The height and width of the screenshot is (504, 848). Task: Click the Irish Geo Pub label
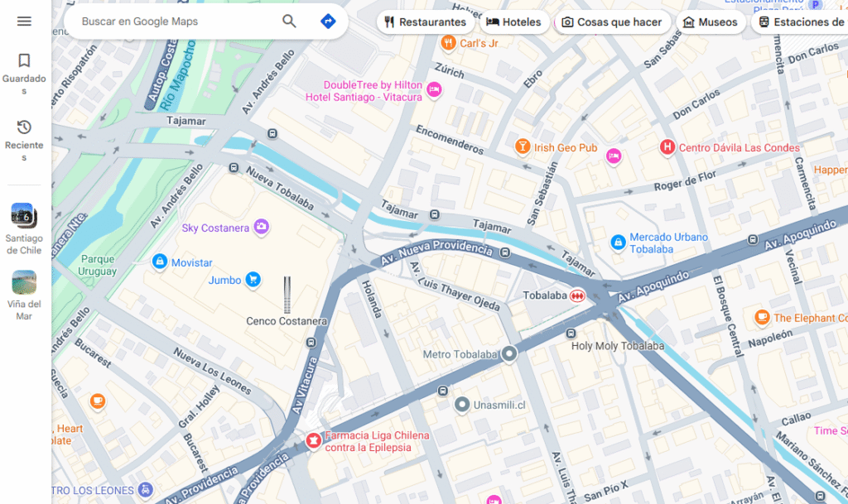566,147
